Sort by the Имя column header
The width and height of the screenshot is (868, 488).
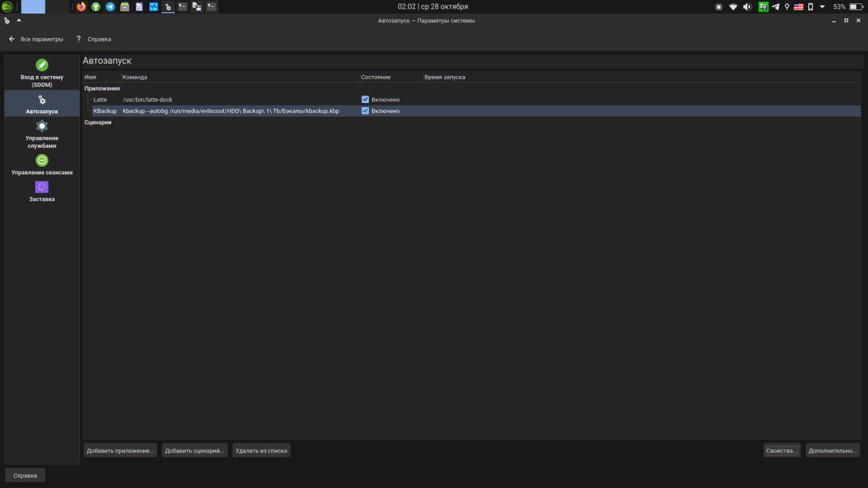pos(102,77)
